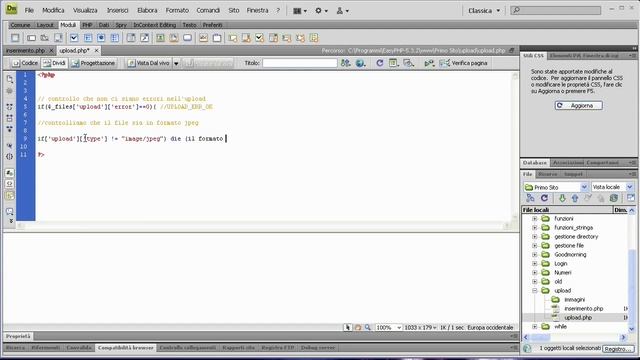This screenshot has width=640, height=360.
Task: Click the search field in application bar
Action: point(556,10)
